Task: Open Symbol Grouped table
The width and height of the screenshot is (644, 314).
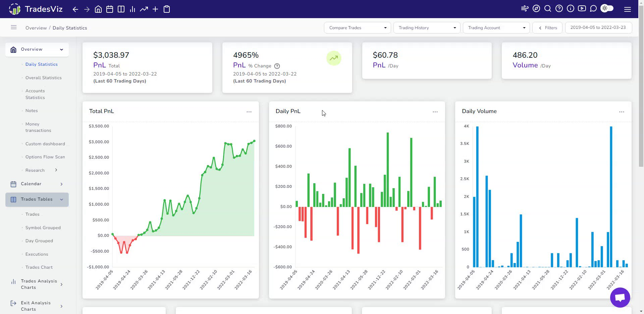Action: point(43,228)
